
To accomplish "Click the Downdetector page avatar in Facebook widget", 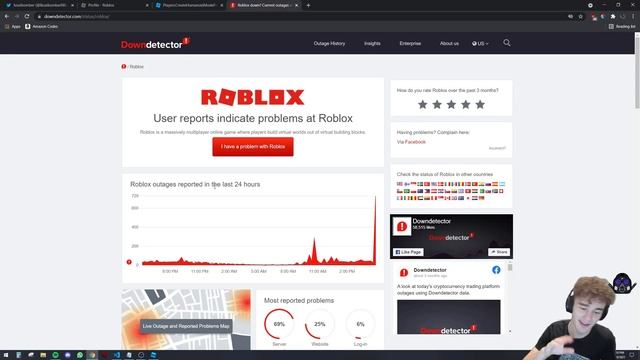I will pyautogui.click(x=402, y=227).
